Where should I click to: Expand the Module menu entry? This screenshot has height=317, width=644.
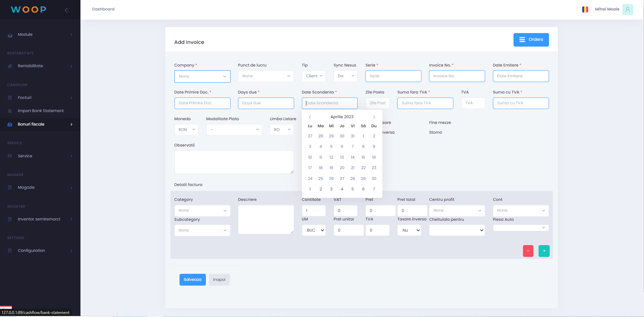pos(25,34)
